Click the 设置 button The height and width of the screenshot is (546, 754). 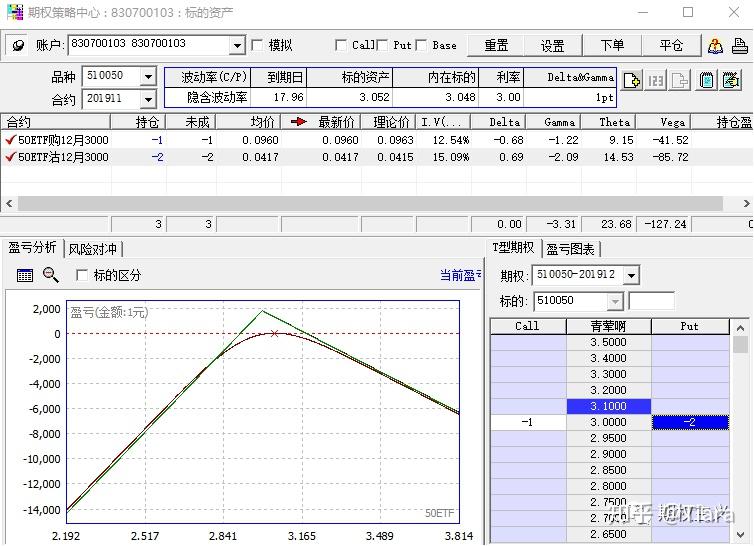tap(553, 46)
